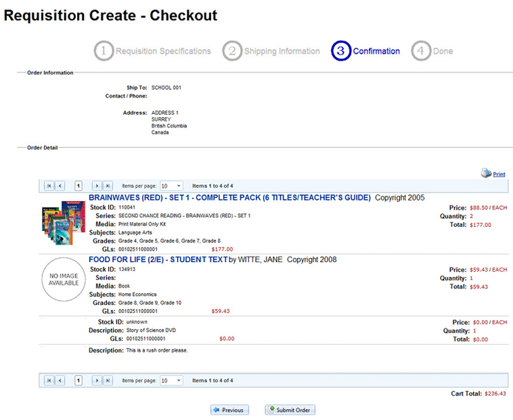Click next page arrow in top pager

click(x=97, y=186)
